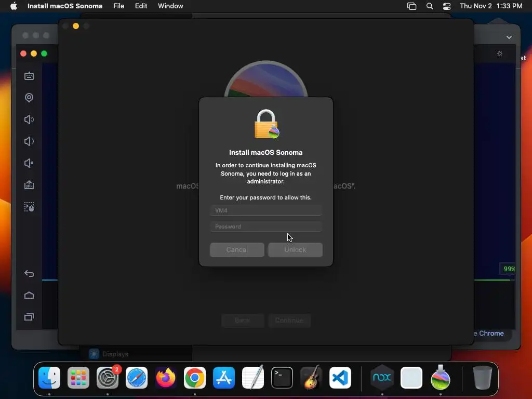Click the mouse selection icon in Nox sidebar
The height and width of the screenshot is (399, 532).
[x=29, y=207]
